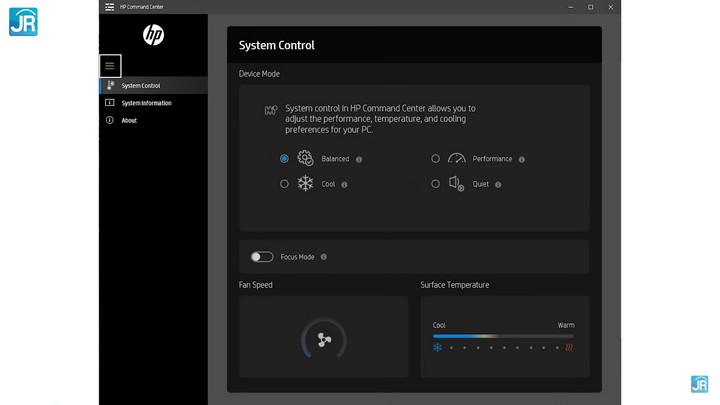Open info icon beside Focus Mode
Image resolution: width=720 pixels, height=405 pixels.
(323, 257)
